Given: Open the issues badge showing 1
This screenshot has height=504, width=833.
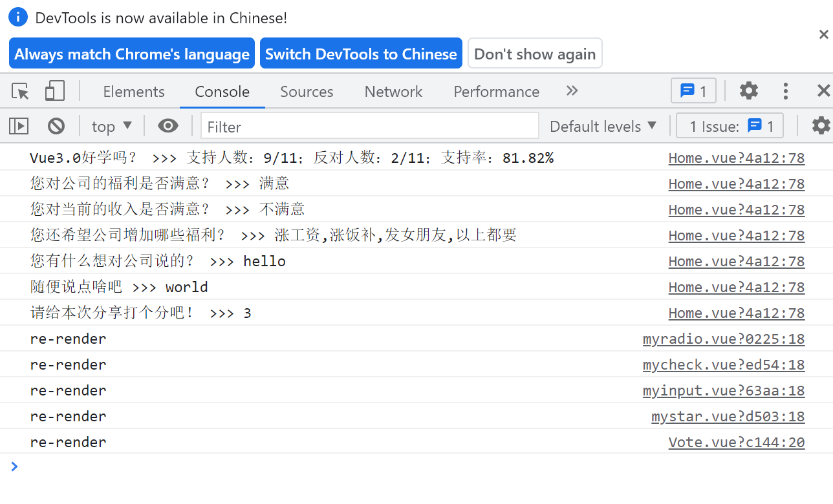Looking at the screenshot, I should [x=693, y=91].
